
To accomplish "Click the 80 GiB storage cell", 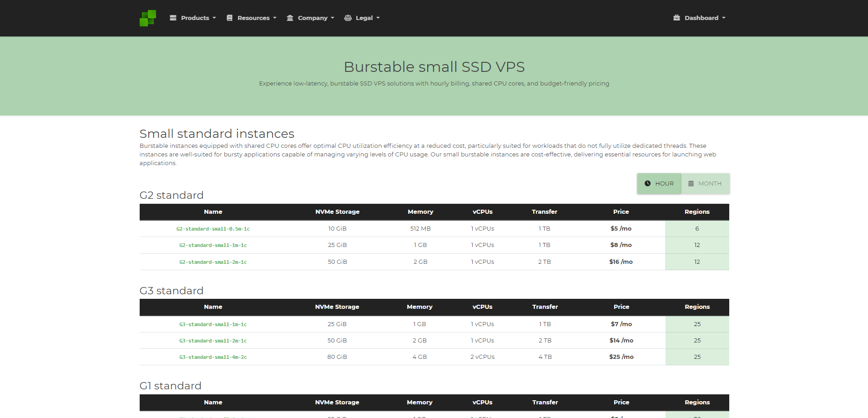I will coord(337,357).
